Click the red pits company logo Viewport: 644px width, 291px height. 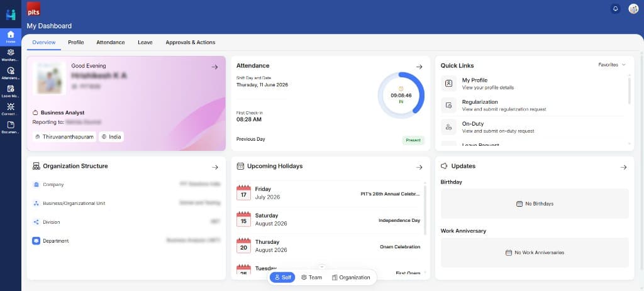point(33,9)
